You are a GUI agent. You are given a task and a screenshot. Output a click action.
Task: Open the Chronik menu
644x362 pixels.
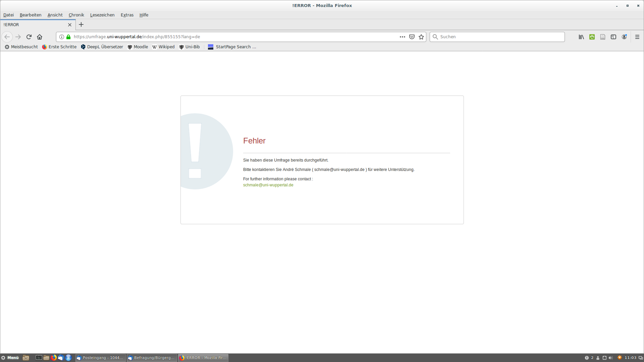pyautogui.click(x=76, y=15)
